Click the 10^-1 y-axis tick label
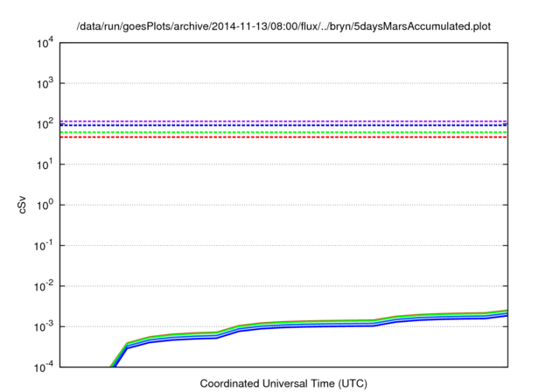 pyautogui.click(x=44, y=246)
